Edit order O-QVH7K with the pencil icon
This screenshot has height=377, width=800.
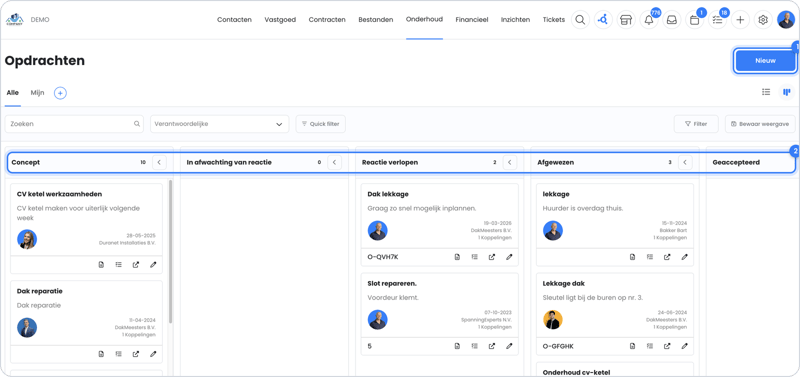pyautogui.click(x=509, y=257)
